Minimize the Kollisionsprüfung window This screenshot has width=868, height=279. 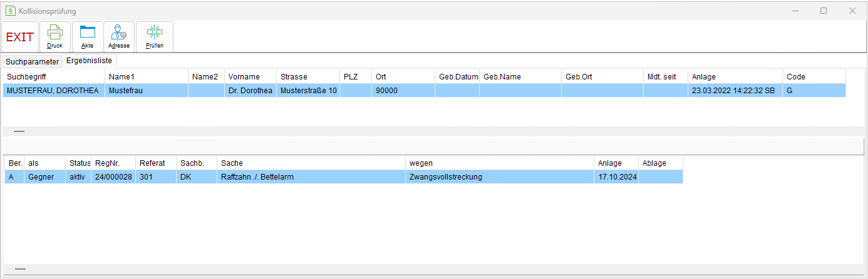(x=795, y=11)
